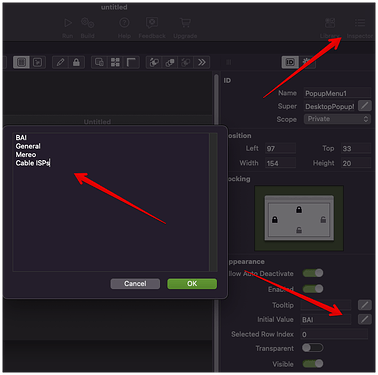
Task: Click the Upgrade shopping cart icon
Action: [185, 23]
